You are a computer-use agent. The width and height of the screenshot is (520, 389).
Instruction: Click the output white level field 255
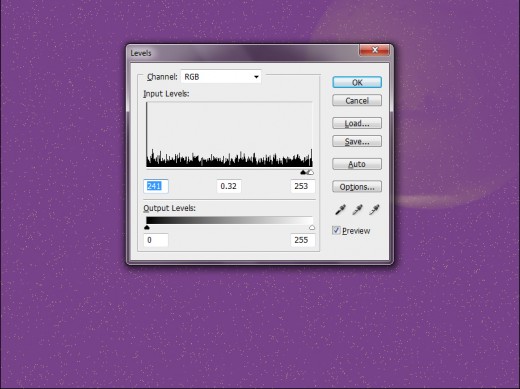[303, 240]
